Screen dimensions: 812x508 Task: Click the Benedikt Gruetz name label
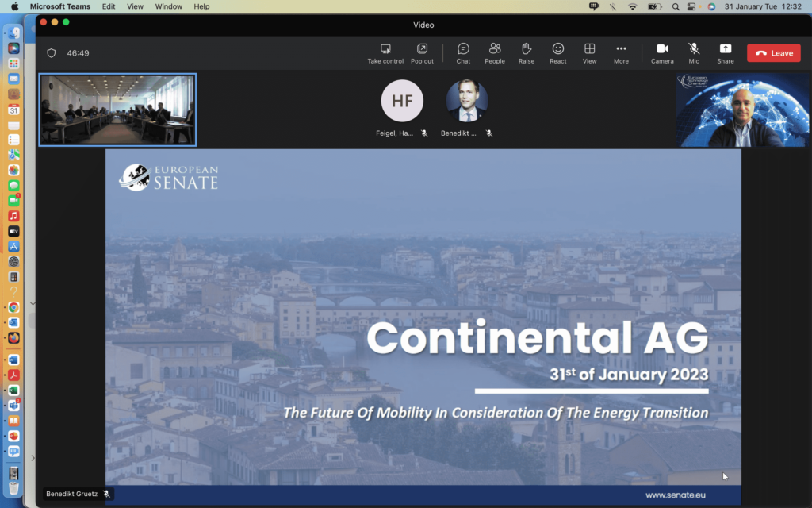pyautogui.click(x=71, y=494)
